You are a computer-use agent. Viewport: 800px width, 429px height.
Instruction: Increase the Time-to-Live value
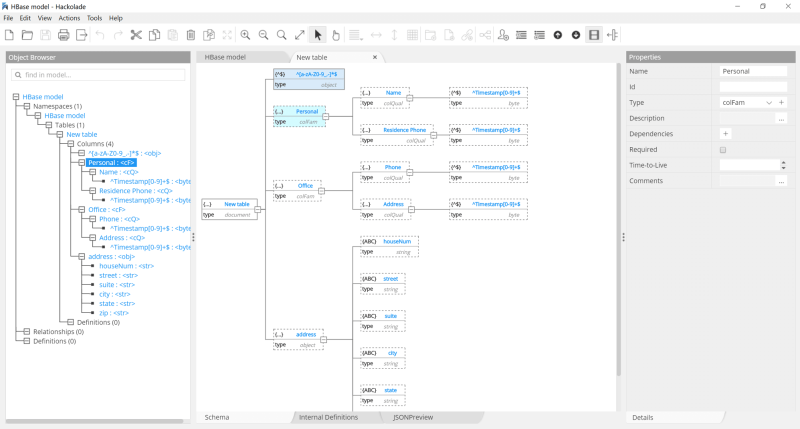pyautogui.click(x=783, y=163)
